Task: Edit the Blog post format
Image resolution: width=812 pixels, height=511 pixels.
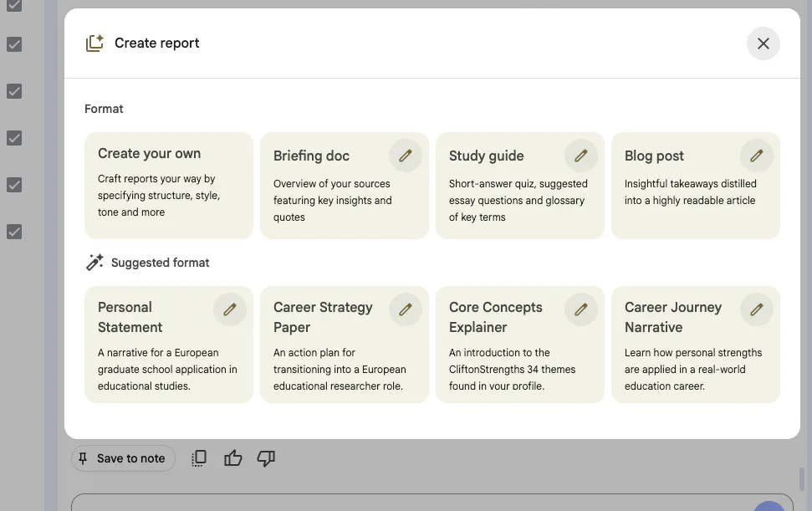Action: point(756,156)
